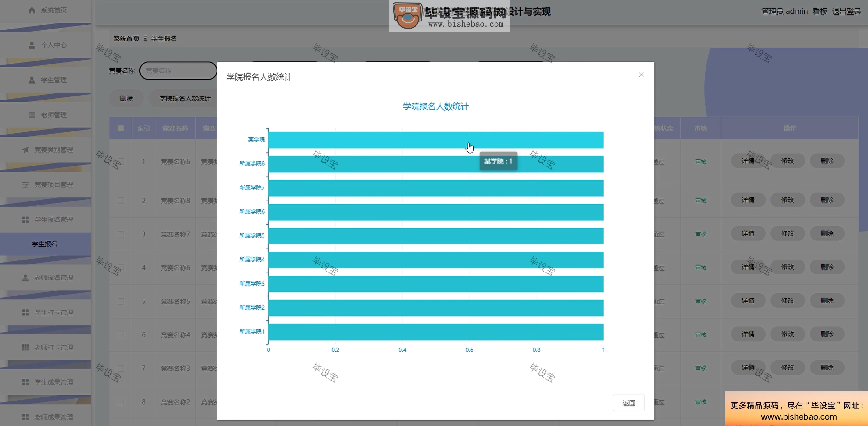868x426 pixels.
Task: Click the grid icon beside 学生成果管理
Action: pos(25,382)
